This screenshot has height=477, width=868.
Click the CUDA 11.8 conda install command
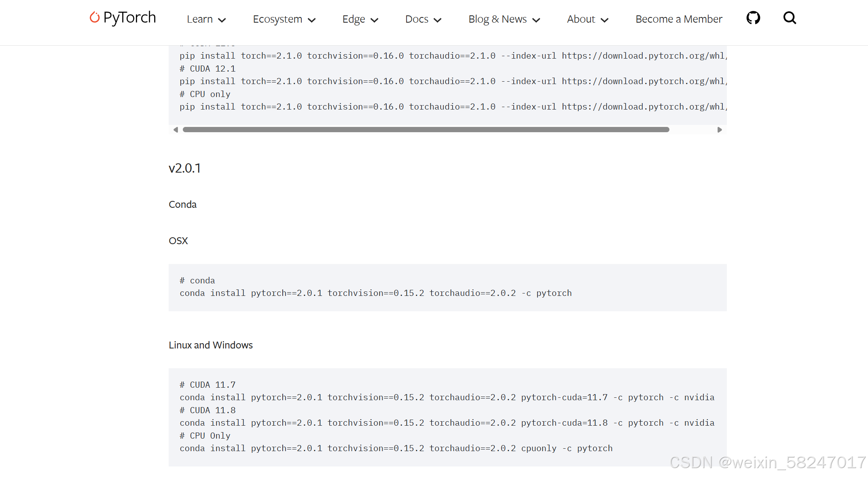click(447, 423)
